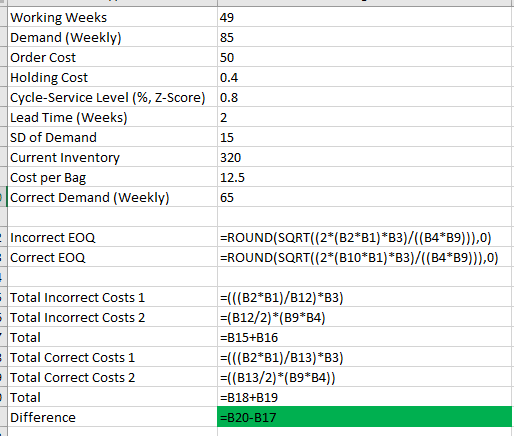514x436 pixels.
Task: Select formula =(B12/2)*(B9*B4)
Action: (x=365, y=317)
